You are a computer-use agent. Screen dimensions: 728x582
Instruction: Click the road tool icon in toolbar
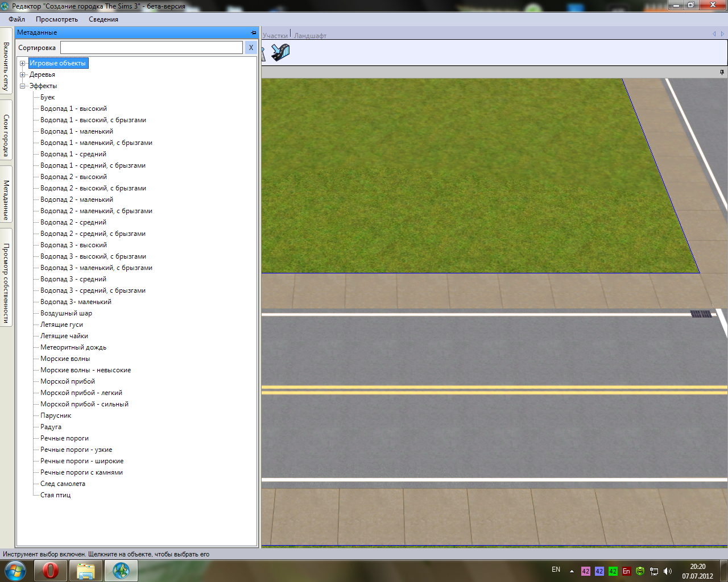[x=280, y=53]
